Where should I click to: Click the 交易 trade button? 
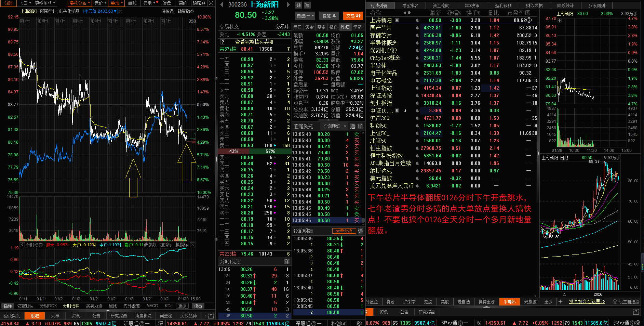353,16
